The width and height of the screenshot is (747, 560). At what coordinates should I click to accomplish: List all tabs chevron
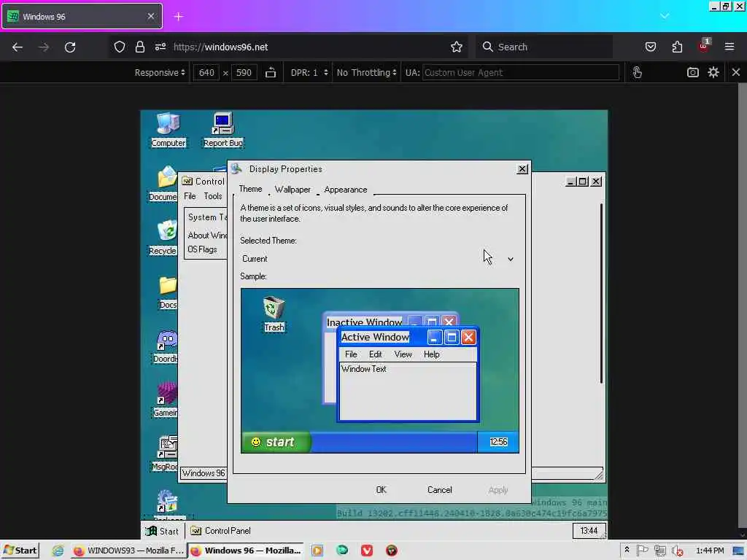[665, 16]
